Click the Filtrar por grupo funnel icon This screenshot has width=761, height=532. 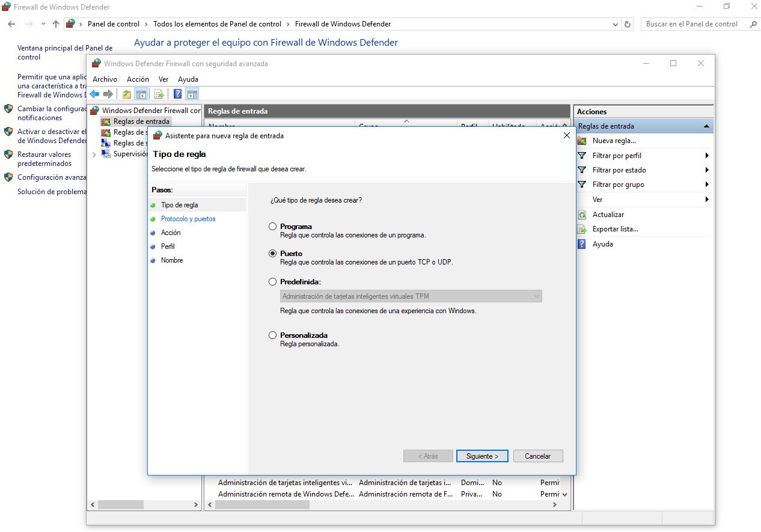click(582, 185)
